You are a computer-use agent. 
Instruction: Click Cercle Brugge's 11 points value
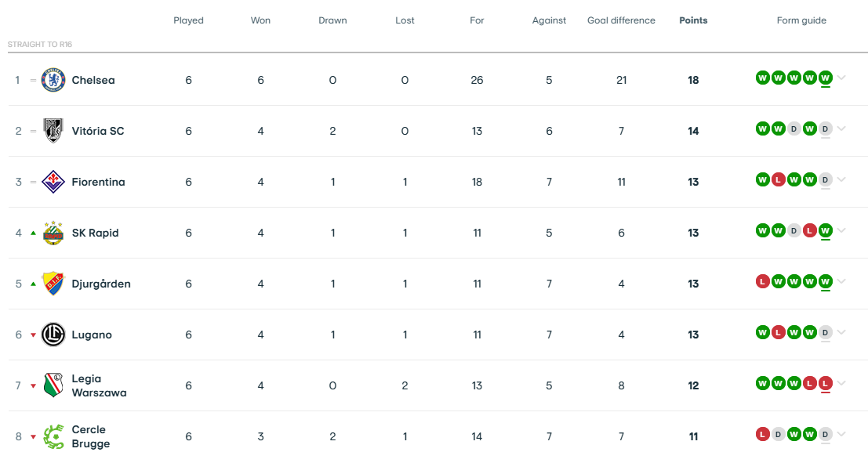coord(693,436)
